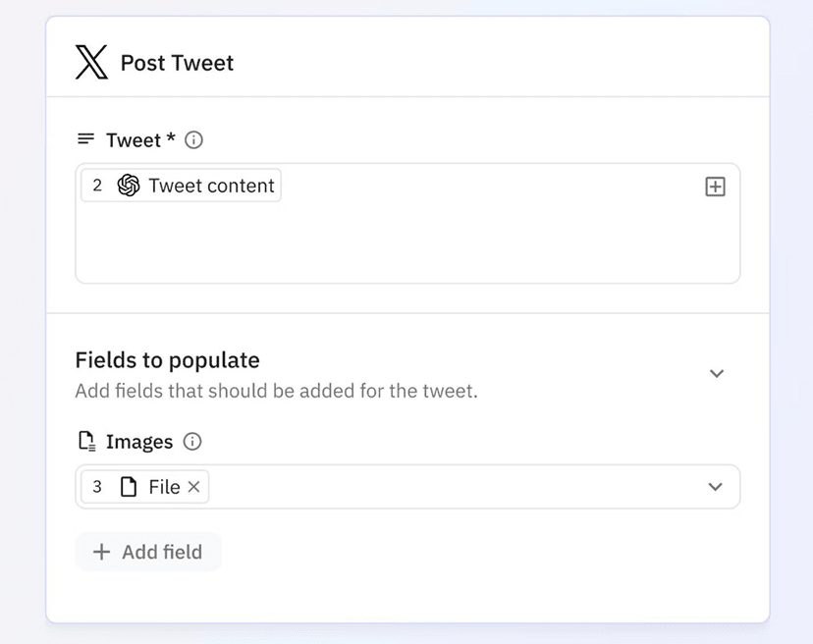Click the insert variable plus icon in Tweet box
The height and width of the screenshot is (644, 813).
(x=715, y=187)
